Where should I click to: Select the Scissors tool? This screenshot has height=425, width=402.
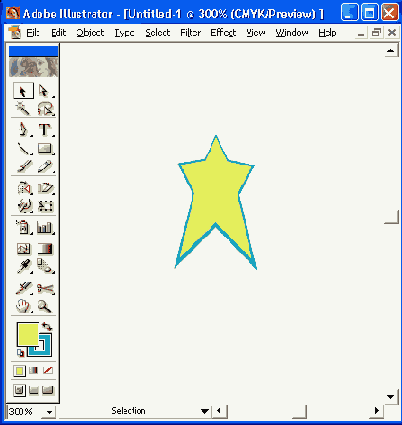click(45, 288)
